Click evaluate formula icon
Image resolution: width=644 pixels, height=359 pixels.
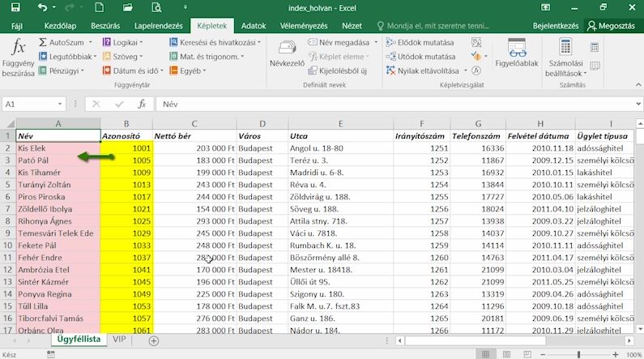[x=476, y=71]
